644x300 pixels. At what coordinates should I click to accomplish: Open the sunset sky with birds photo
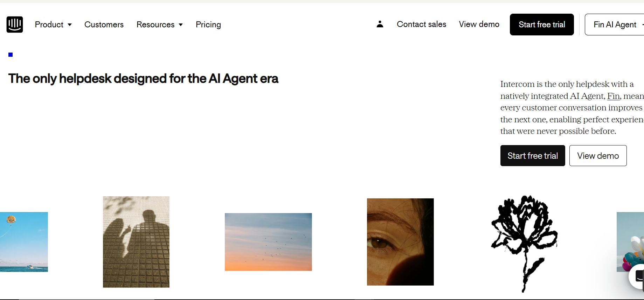(x=268, y=242)
